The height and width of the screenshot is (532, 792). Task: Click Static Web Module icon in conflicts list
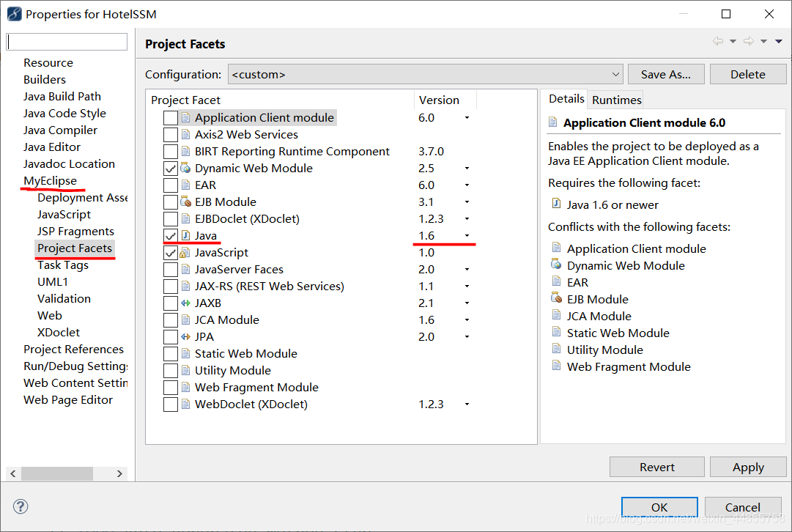click(556, 331)
